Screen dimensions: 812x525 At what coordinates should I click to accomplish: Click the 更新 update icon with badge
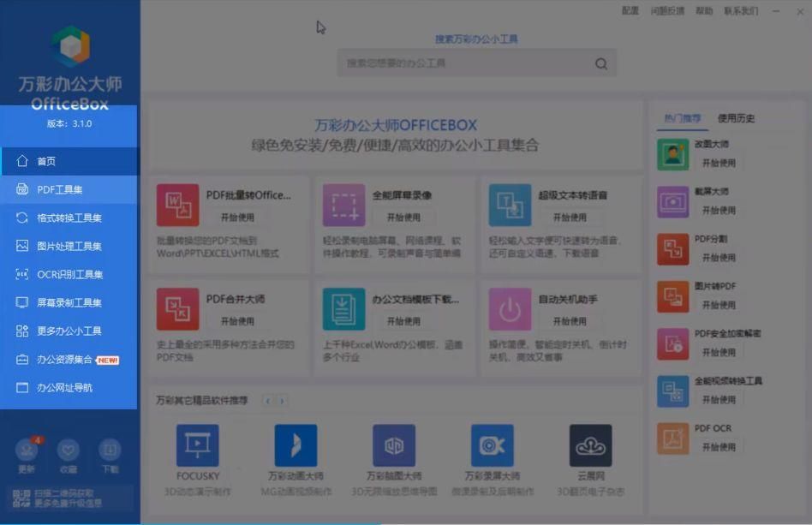[x=27, y=450]
